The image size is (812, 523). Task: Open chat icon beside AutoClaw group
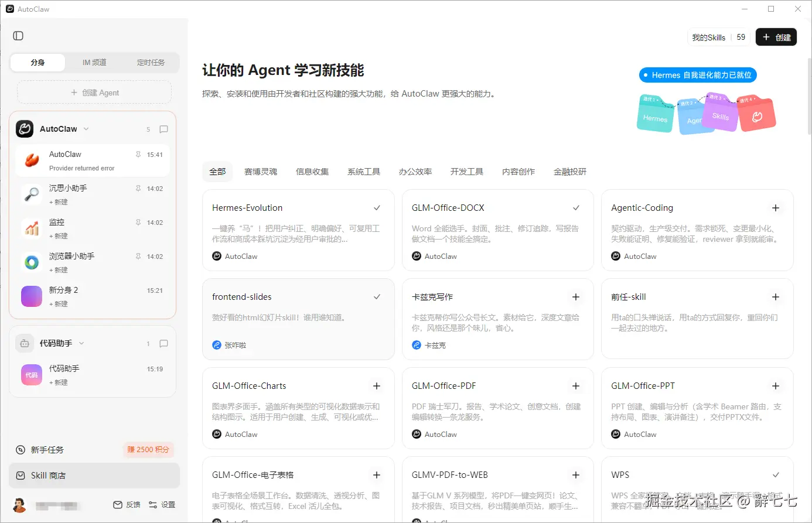tap(164, 129)
